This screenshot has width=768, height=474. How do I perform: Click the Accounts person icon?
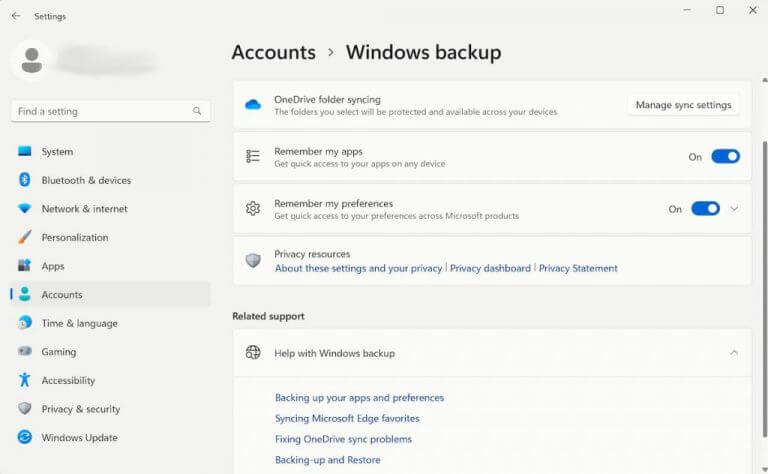click(24, 294)
